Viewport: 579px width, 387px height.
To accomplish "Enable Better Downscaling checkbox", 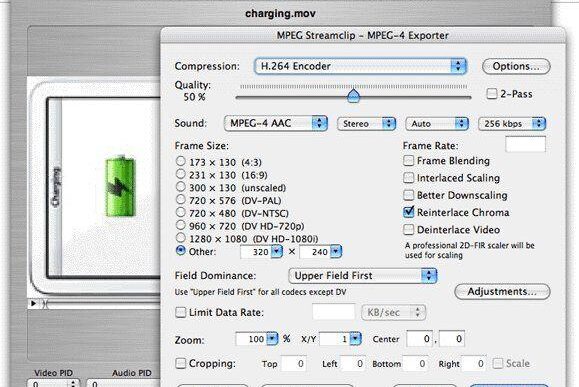I will point(408,195).
